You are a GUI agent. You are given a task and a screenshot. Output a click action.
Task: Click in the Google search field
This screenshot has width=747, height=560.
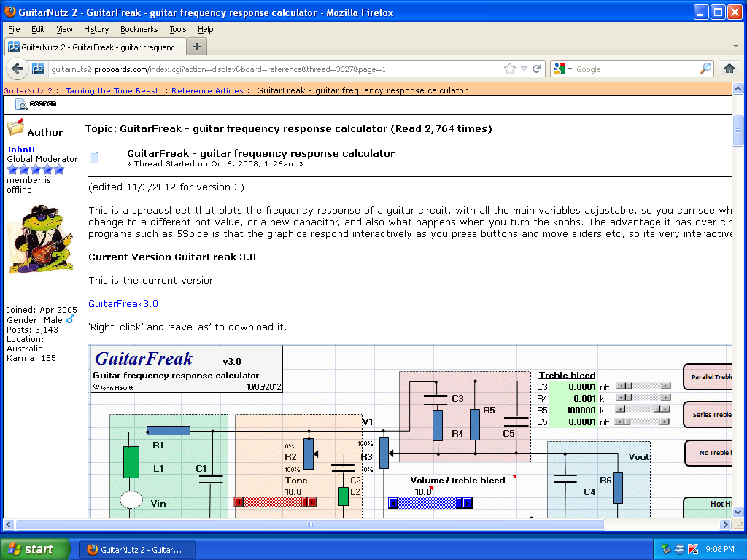pos(636,69)
